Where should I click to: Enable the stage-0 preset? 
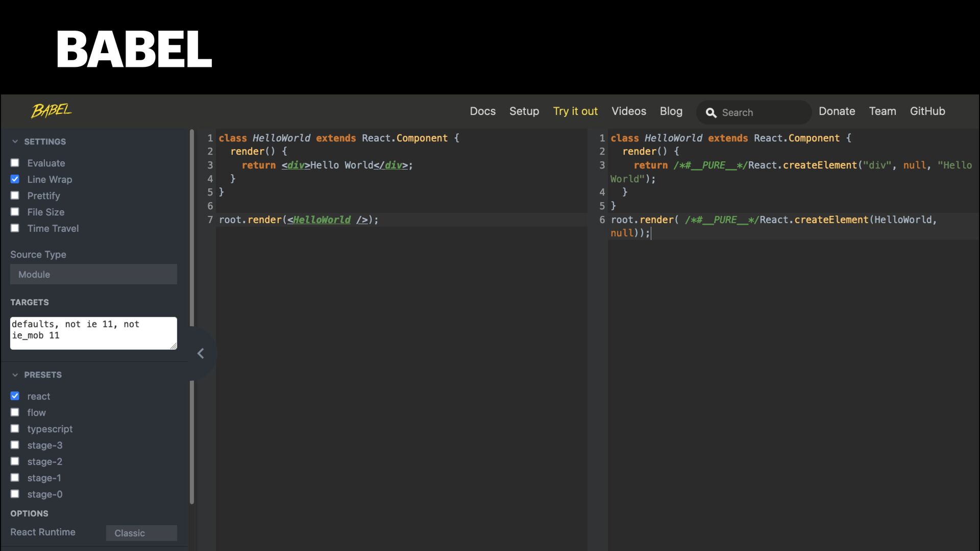(x=15, y=494)
